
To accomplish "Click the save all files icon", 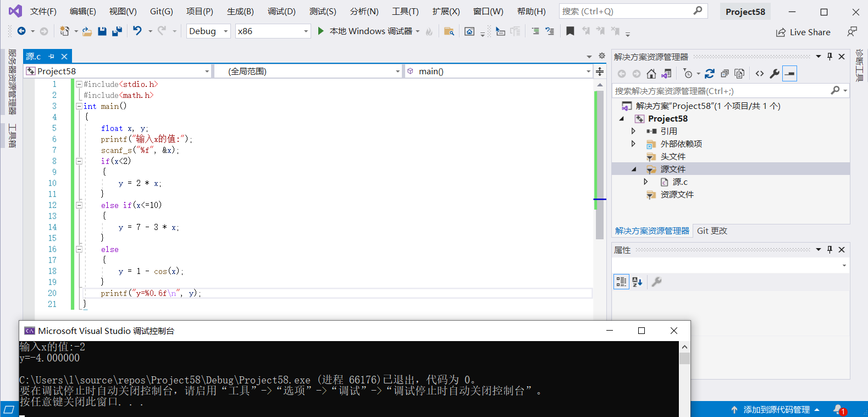I will coord(117,31).
